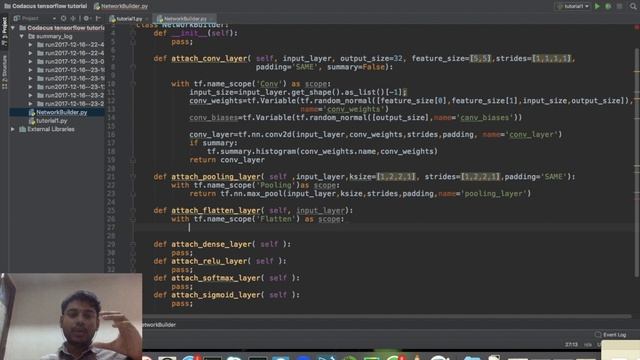The image size is (640, 360).
Task: Click the External Libraries icon in tree
Action: [x=23, y=129]
